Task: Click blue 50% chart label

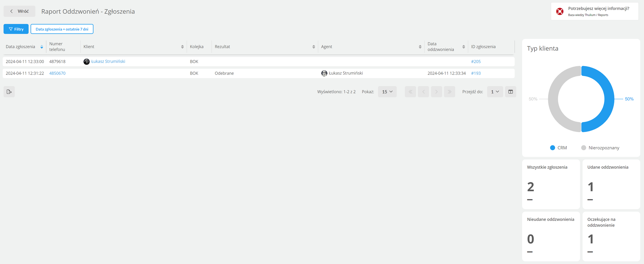Action: click(629, 99)
